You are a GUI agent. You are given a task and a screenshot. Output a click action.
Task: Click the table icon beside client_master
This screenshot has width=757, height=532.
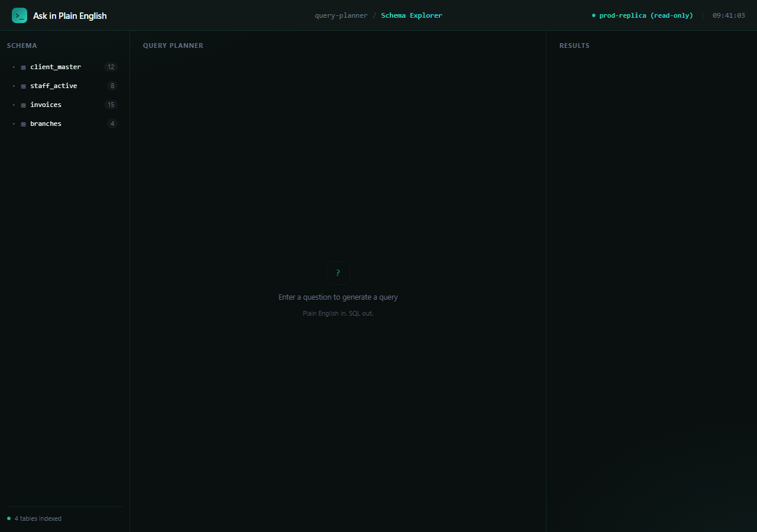pos(24,67)
